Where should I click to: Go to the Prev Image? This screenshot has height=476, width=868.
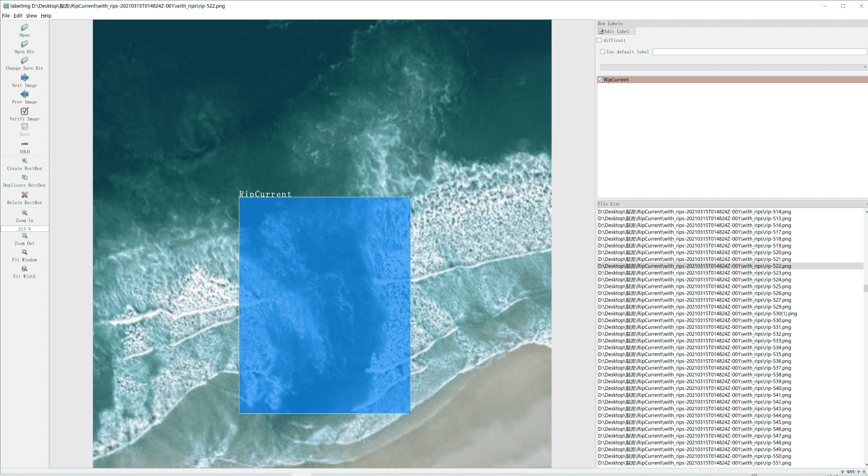[x=24, y=94]
